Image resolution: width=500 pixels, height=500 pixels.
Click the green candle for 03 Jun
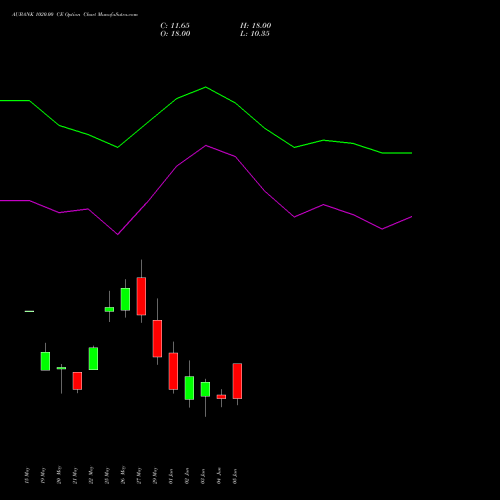[205, 389]
